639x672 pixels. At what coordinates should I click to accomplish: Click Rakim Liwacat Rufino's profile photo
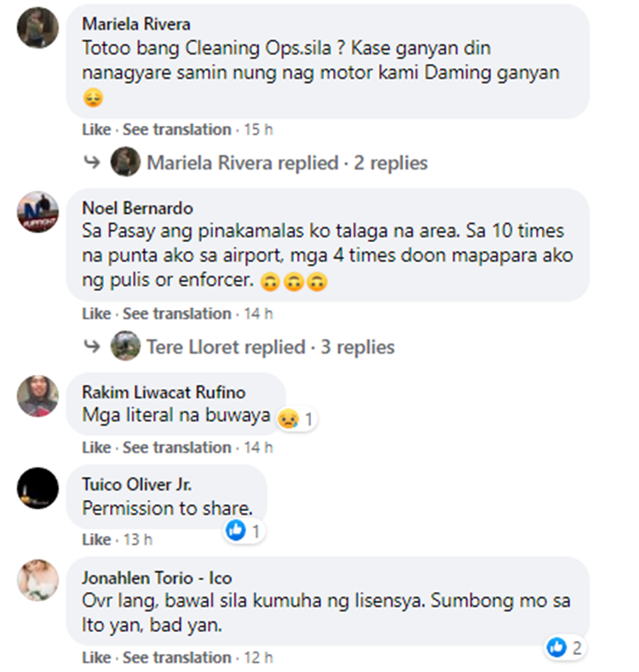37,396
